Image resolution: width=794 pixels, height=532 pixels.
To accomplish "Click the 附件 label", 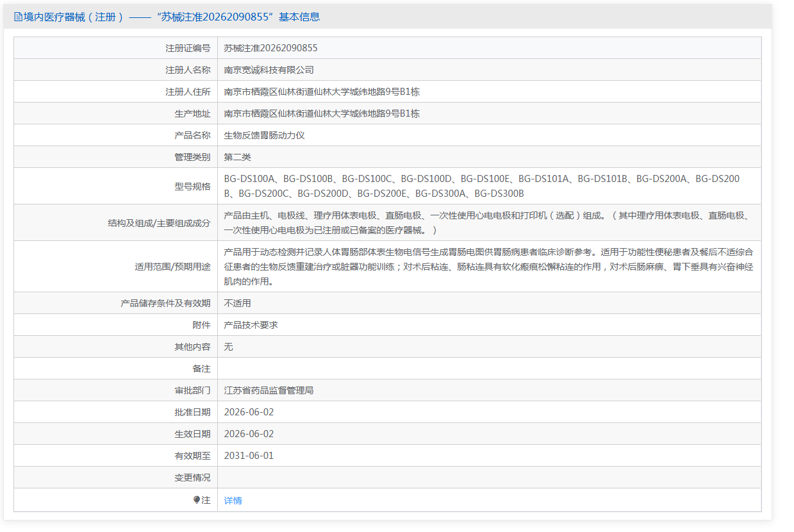I will tap(201, 325).
